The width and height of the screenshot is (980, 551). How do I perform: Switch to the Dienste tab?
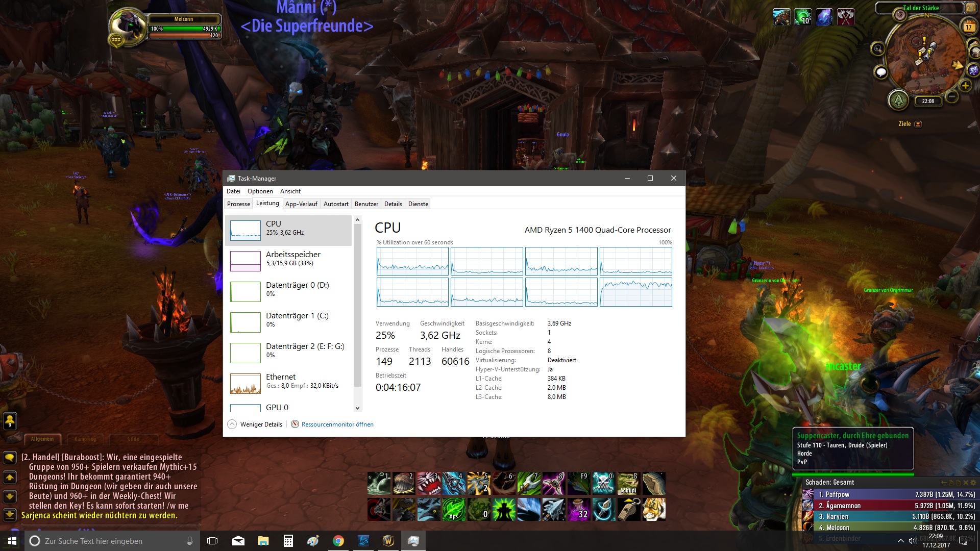(419, 204)
